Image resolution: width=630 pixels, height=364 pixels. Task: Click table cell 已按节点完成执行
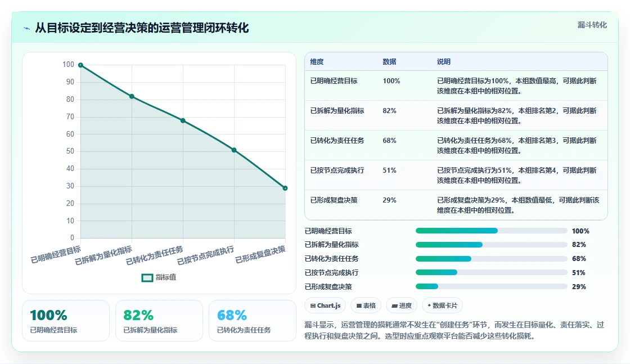[337, 170]
